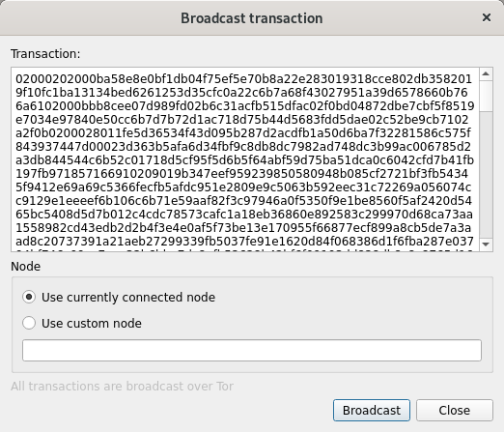Place the cursor in hex line starting e7034e97840e

pos(242,120)
